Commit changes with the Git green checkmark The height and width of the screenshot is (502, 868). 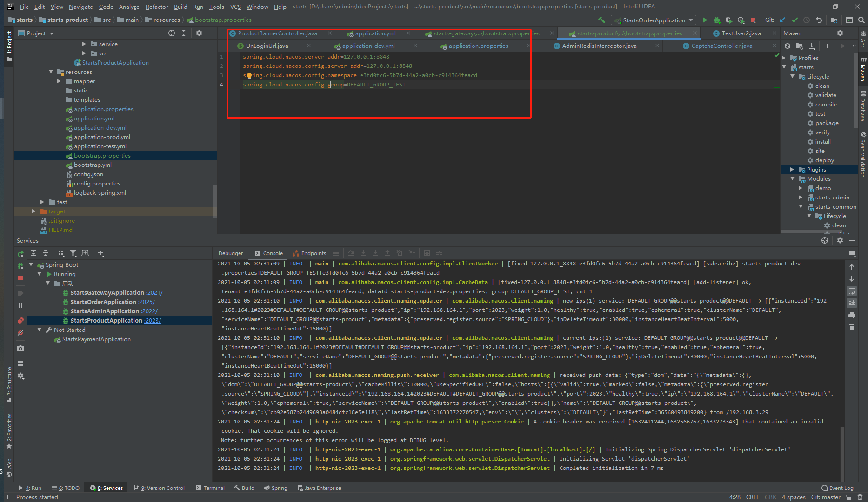pos(795,20)
